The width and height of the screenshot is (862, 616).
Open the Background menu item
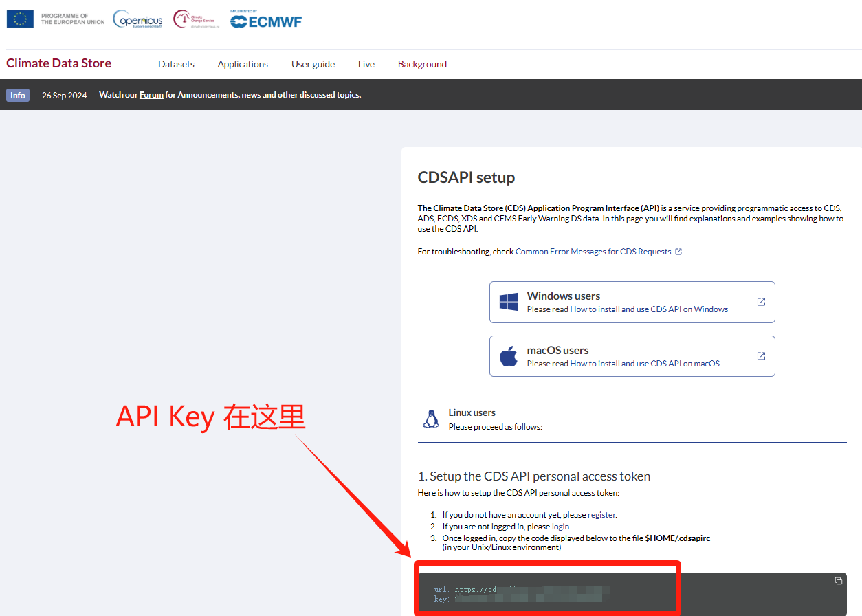pos(422,64)
